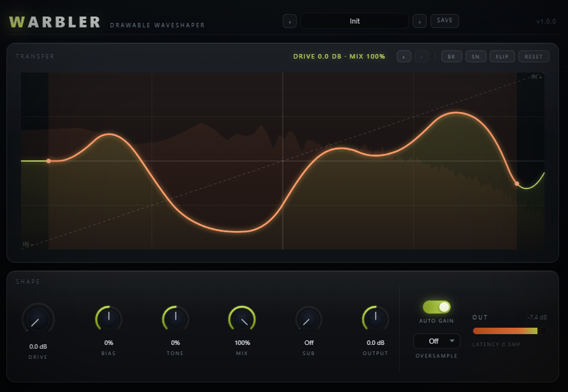The width and height of the screenshot is (568, 392).
Task: Click the Off value under Sub knob
Action: pos(309,342)
